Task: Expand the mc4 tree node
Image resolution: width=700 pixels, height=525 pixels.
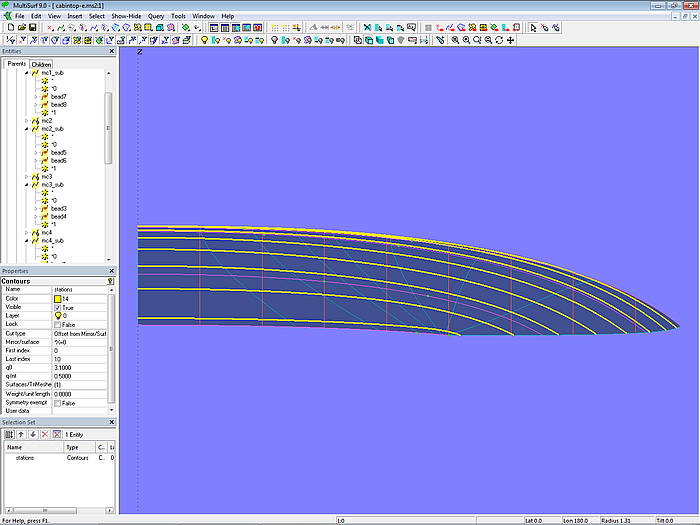Action: pos(27,233)
